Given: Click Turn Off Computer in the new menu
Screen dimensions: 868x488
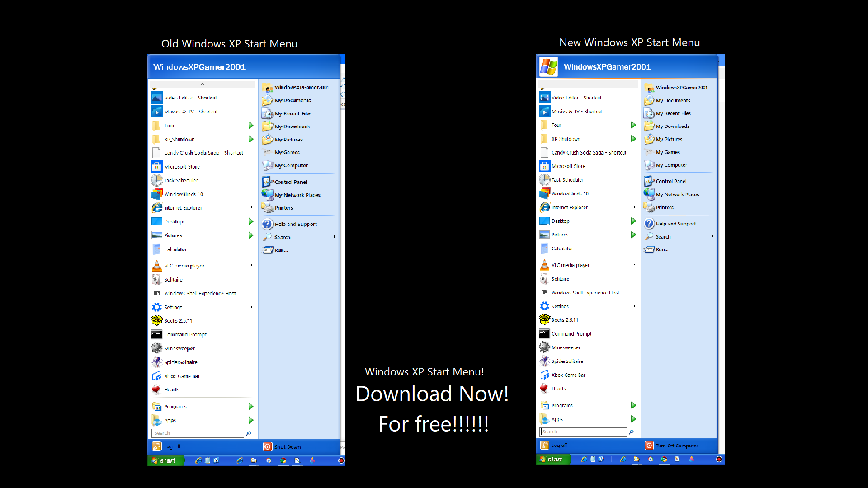Looking at the screenshot, I should point(676,446).
